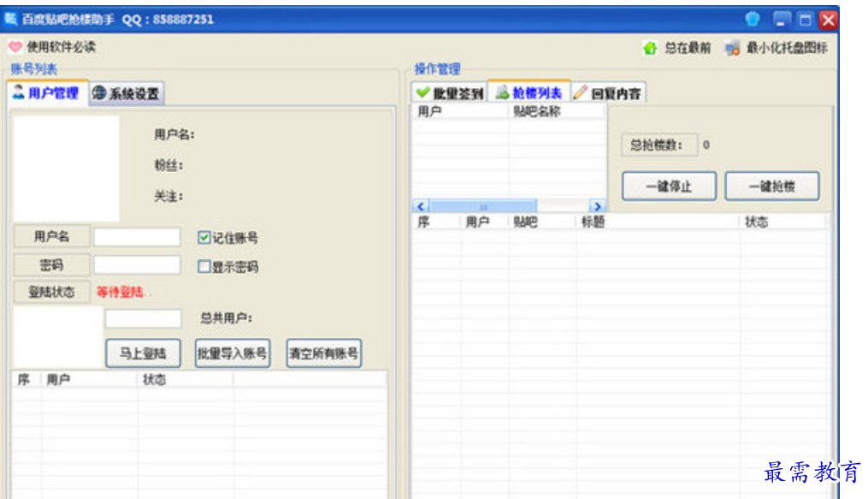Uncheck the 记住账号 checkbox
Viewport: 868px width, 499px height.
pos(204,238)
